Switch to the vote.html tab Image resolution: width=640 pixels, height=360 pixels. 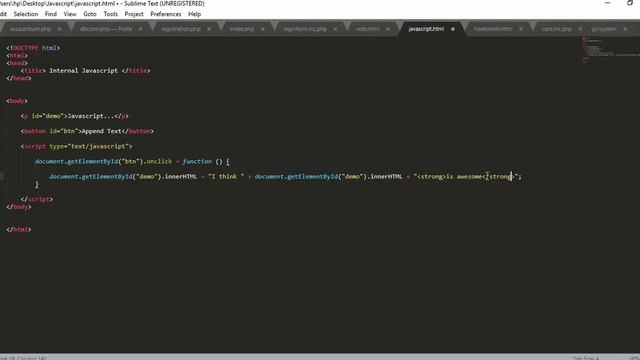pyautogui.click(x=367, y=29)
